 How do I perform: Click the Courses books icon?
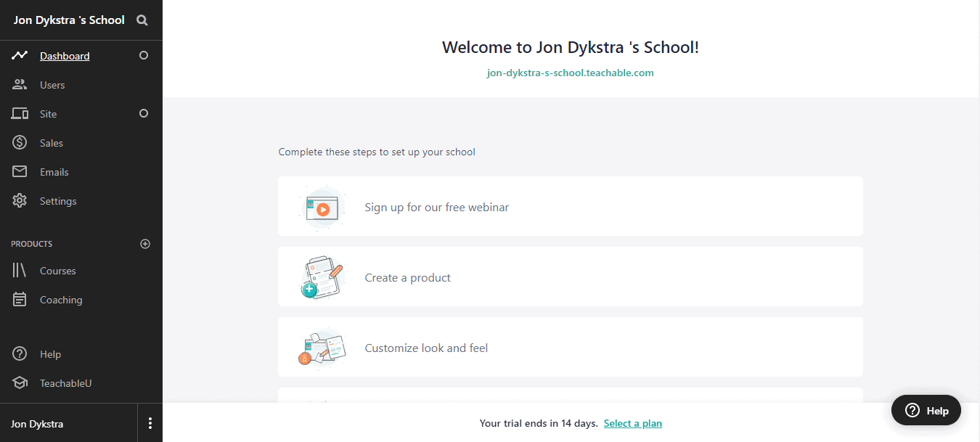point(20,271)
